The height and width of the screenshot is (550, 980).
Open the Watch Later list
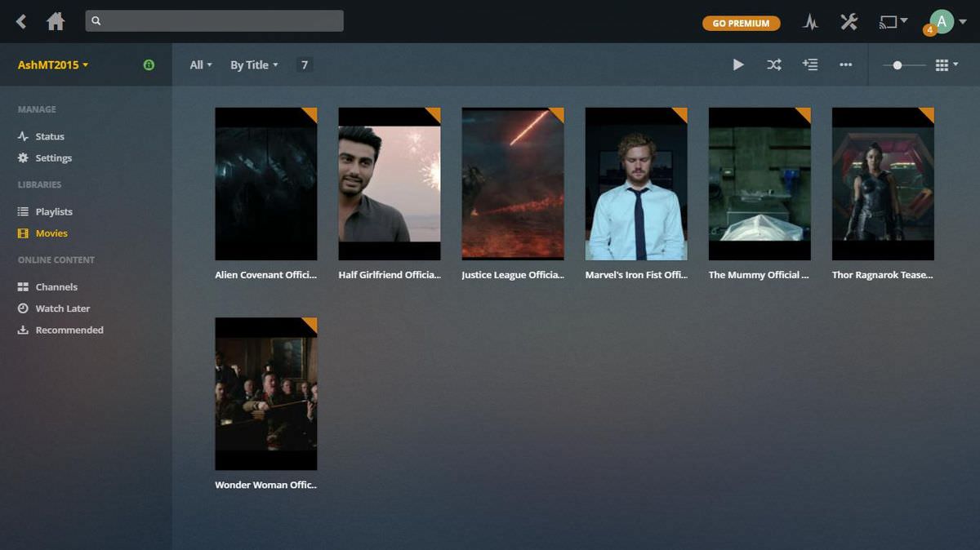tap(63, 308)
